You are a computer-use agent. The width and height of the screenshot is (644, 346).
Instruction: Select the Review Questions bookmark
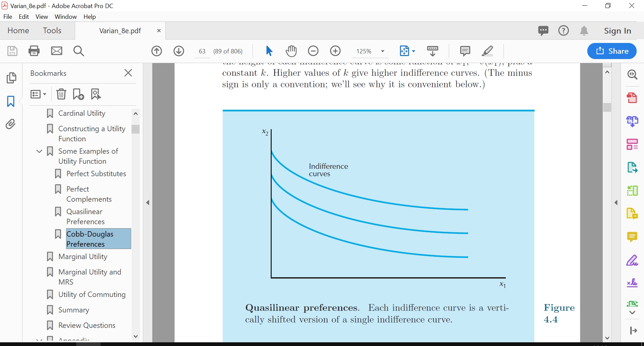tap(87, 326)
